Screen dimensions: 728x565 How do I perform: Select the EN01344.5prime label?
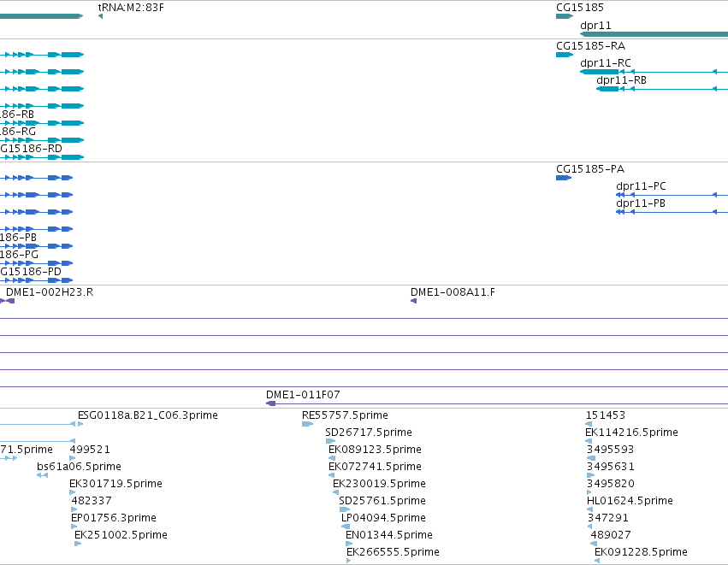coord(389,535)
